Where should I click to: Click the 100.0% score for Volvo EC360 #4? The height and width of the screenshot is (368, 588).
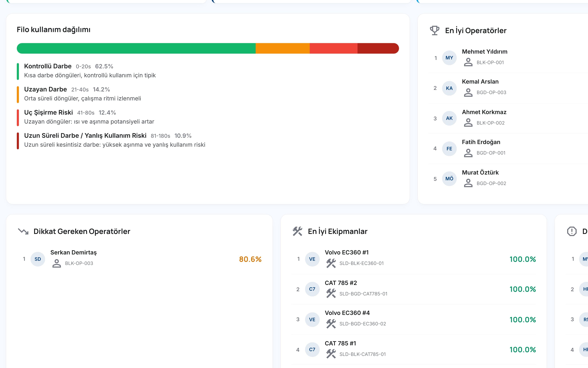click(x=523, y=320)
